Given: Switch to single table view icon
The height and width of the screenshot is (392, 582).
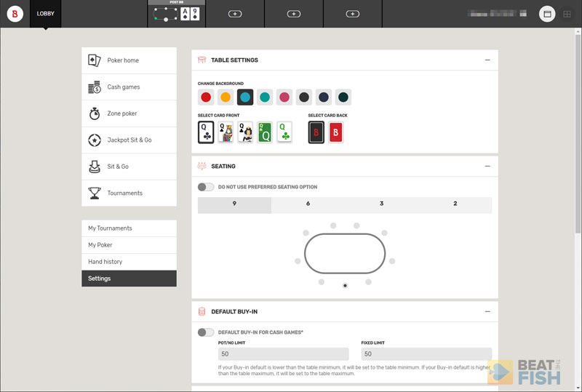Looking at the screenshot, I should click(546, 14).
